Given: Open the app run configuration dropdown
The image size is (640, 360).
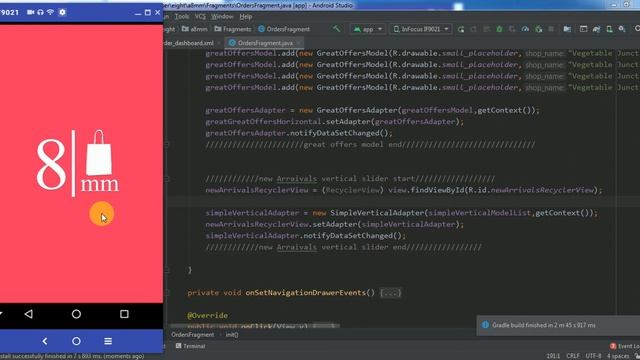Looking at the screenshot, I should 368,29.
